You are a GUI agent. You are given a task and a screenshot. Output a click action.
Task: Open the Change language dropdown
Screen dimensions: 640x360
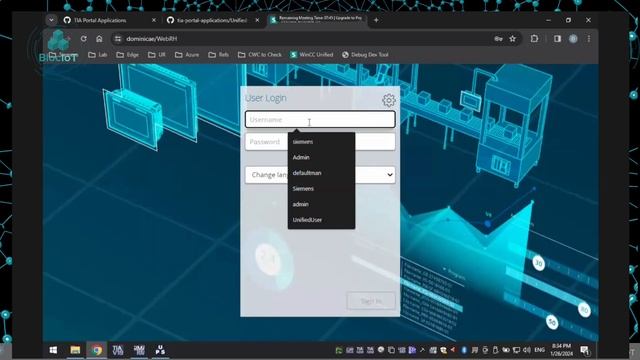[320, 175]
